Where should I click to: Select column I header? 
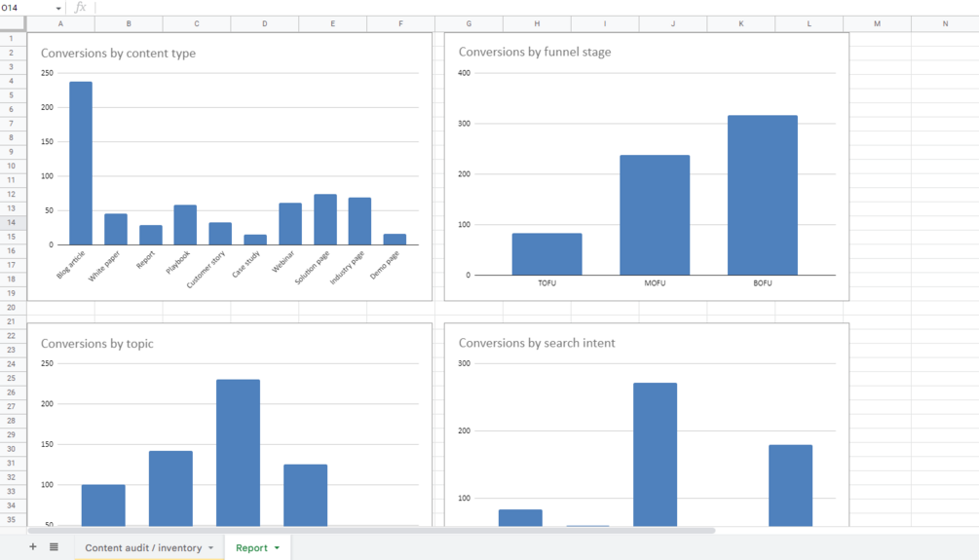605,23
